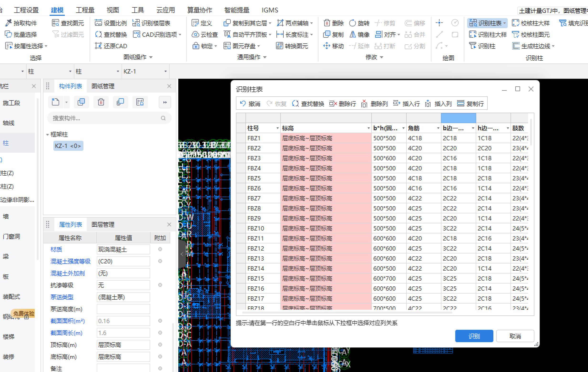Click the delete component trash icon
This screenshot has width=588, height=372.
(101, 102)
